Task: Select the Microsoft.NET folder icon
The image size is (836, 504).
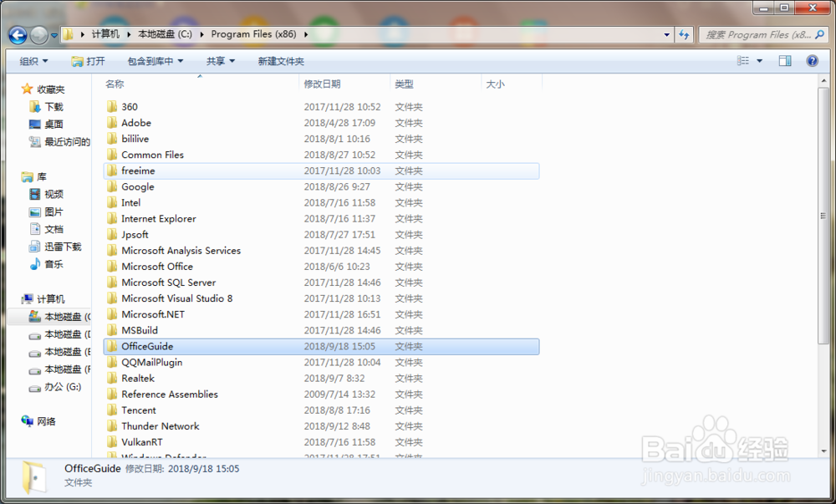Action: [112, 314]
